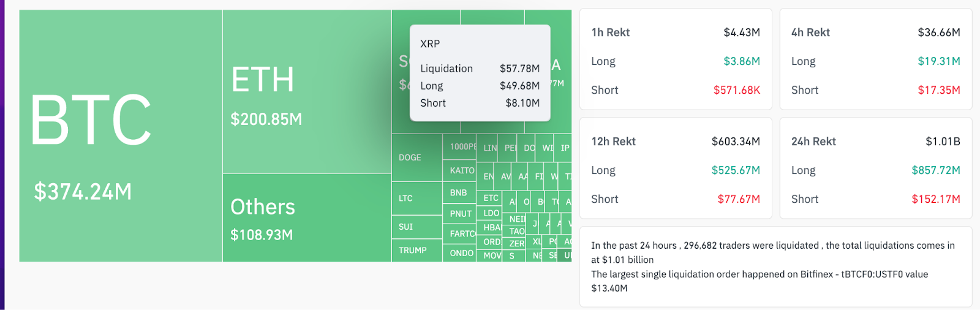Select the 24h Rekt card title
The width and height of the screenshot is (980, 310).
pos(813,142)
